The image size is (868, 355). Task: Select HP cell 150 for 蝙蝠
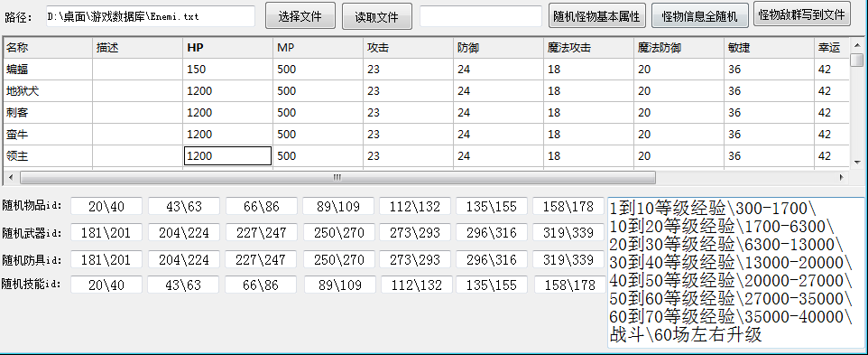pyautogui.click(x=227, y=70)
